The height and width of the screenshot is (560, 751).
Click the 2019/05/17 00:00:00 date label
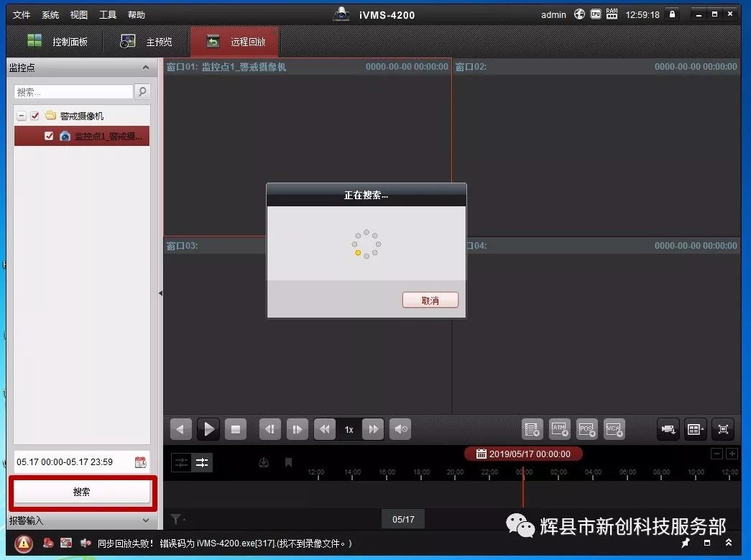click(523, 454)
